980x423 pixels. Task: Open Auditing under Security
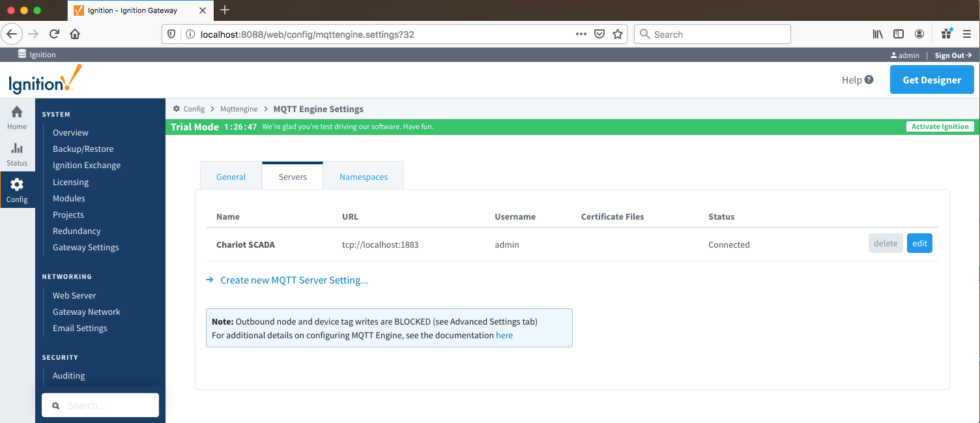click(69, 375)
